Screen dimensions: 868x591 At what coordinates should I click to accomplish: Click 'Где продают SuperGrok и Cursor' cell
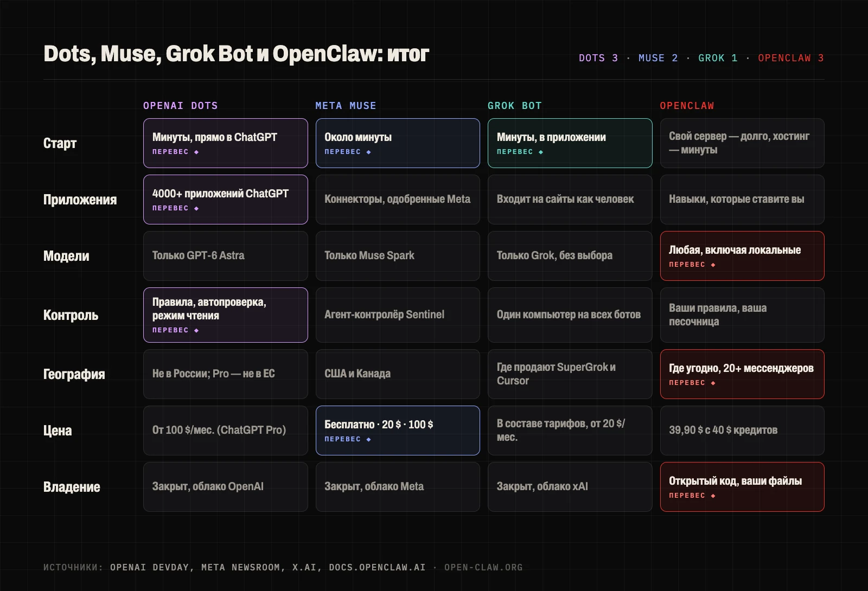coord(570,374)
